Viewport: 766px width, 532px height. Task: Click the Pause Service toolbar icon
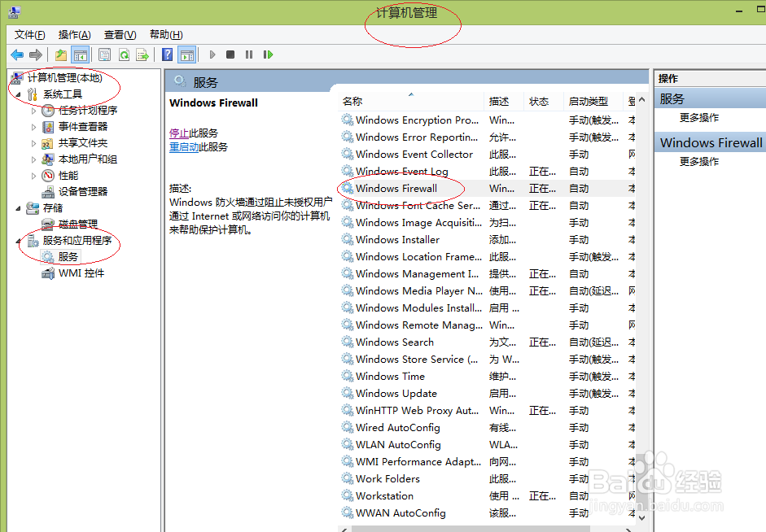249,55
